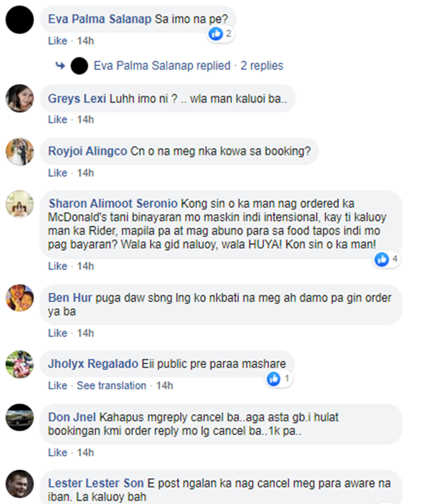430x504 pixels.
Task: Like Ben Hur's comment
Action: 57,333
